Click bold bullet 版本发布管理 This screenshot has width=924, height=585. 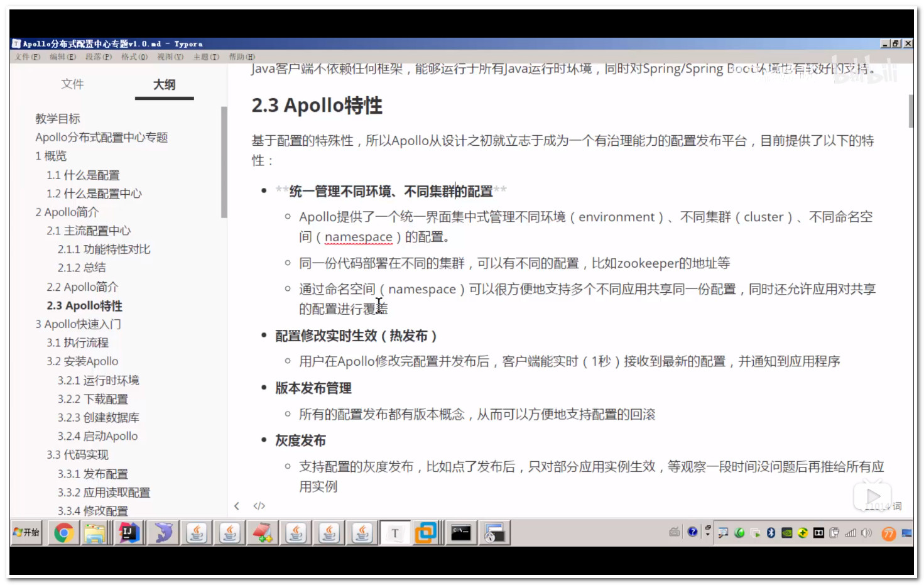[313, 388]
